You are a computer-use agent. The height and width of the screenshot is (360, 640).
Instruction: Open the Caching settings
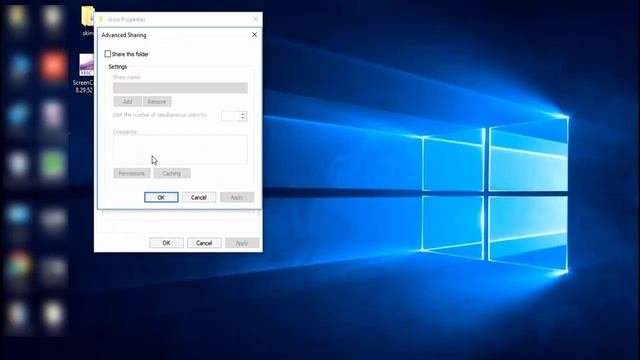172,173
